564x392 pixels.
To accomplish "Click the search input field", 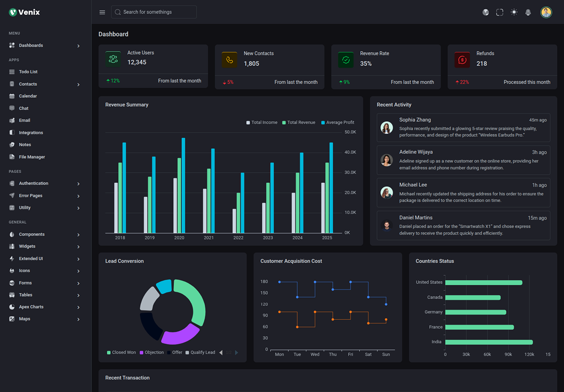I will (154, 12).
